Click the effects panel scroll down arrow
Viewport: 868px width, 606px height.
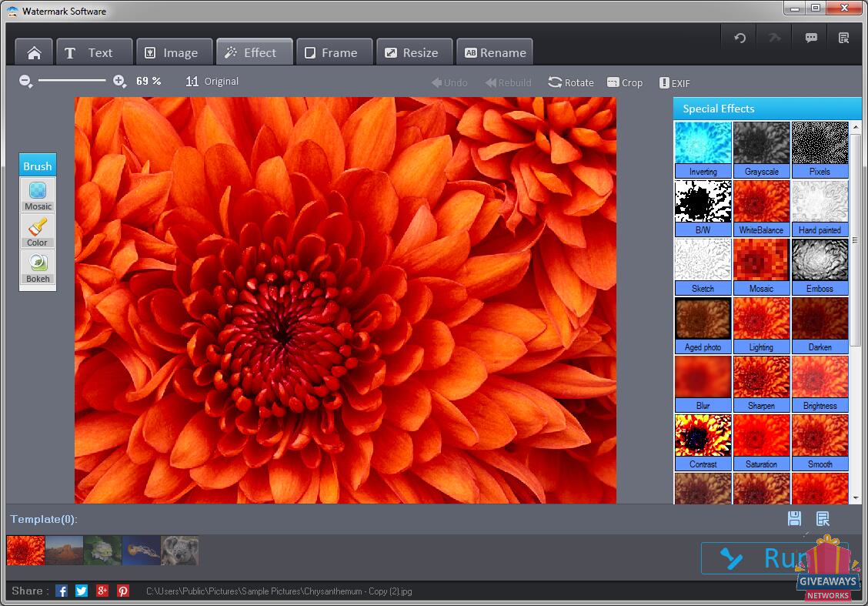click(x=856, y=498)
